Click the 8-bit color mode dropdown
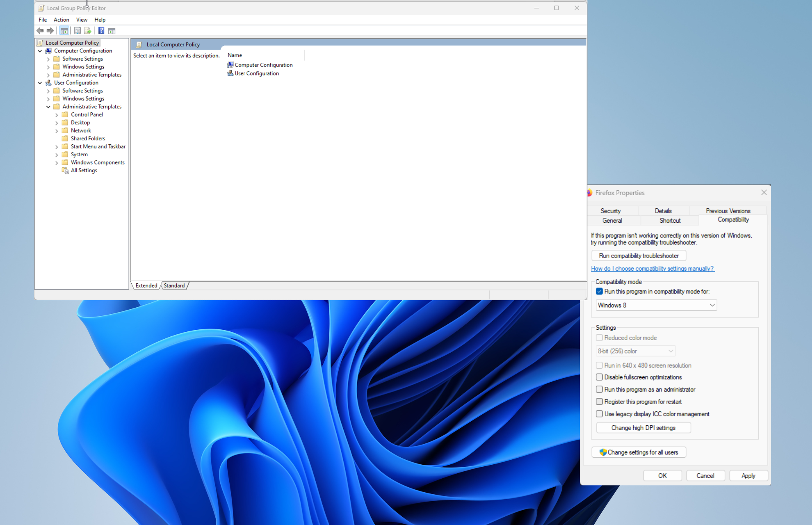The height and width of the screenshot is (525, 812). 636,351
